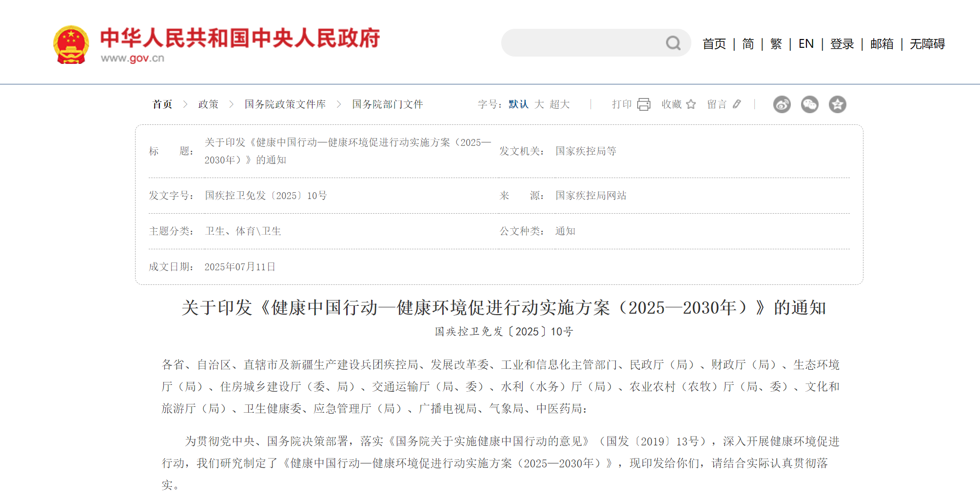The image size is (980, 501).
Task: Click the pencil icon for comments
Action: click(737, 104)
